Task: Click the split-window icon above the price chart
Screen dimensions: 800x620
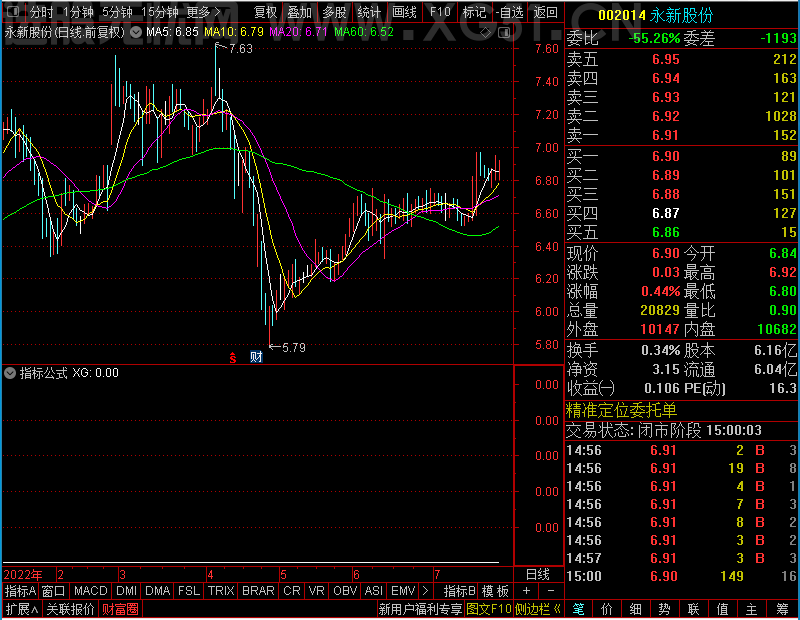Action: (x=504, y=33)
